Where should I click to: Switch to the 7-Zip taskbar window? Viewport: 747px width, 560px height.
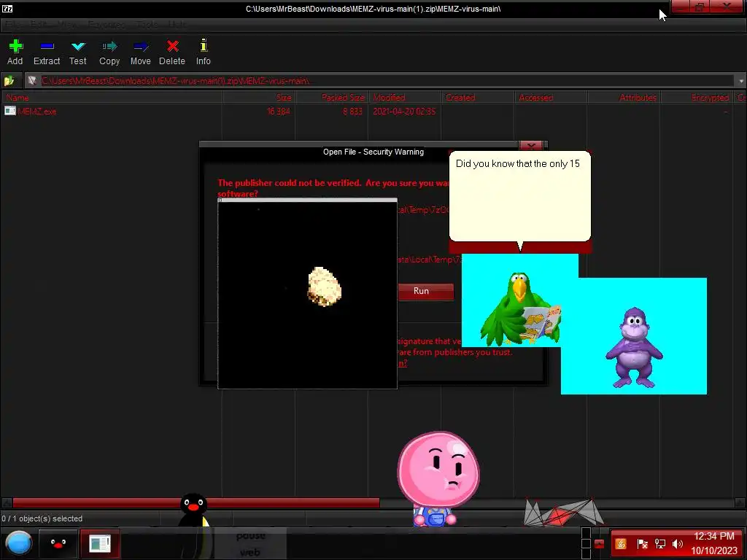coord(99,543)
